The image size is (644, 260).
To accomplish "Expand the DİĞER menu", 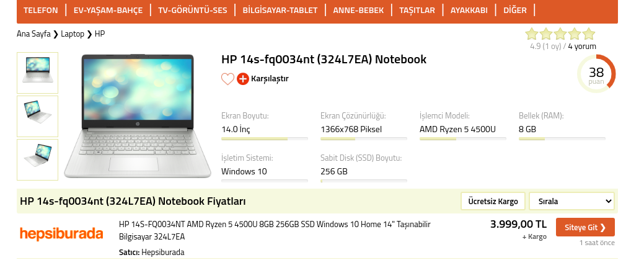I will coord(514,11).
